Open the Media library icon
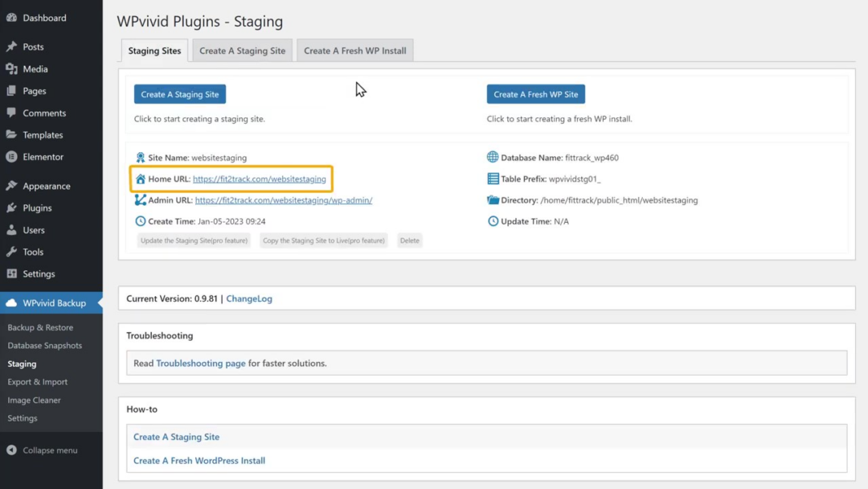This screenshot has width=868, height=489. [x=11, y=68]
